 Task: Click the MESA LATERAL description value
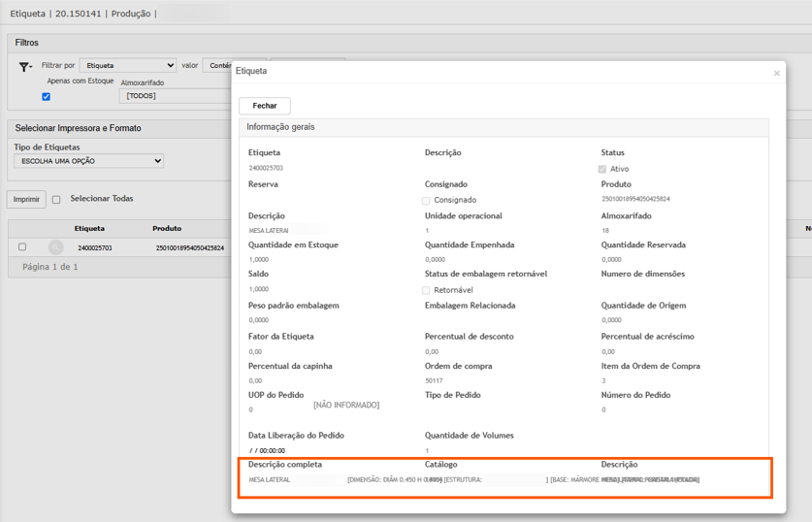pos(269,231)
